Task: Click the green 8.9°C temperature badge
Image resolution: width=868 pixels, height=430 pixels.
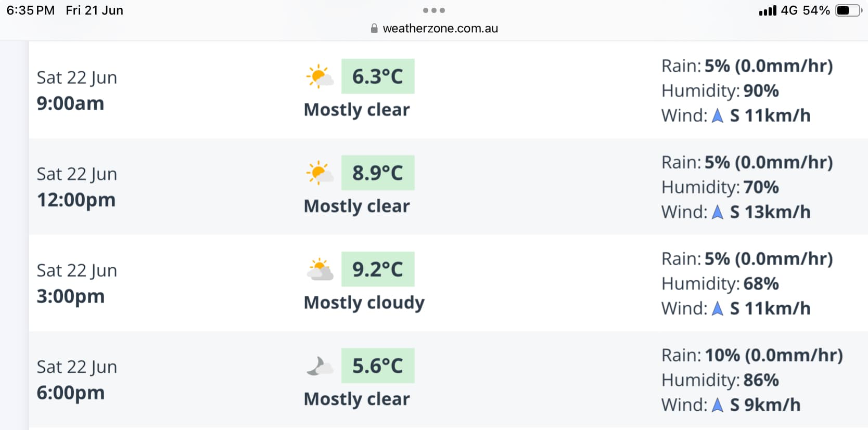Action: 378,172
